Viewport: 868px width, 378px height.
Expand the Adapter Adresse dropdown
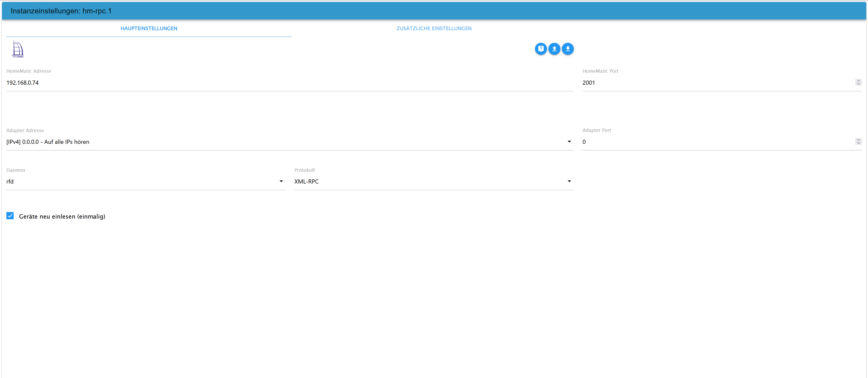(290, 142)
